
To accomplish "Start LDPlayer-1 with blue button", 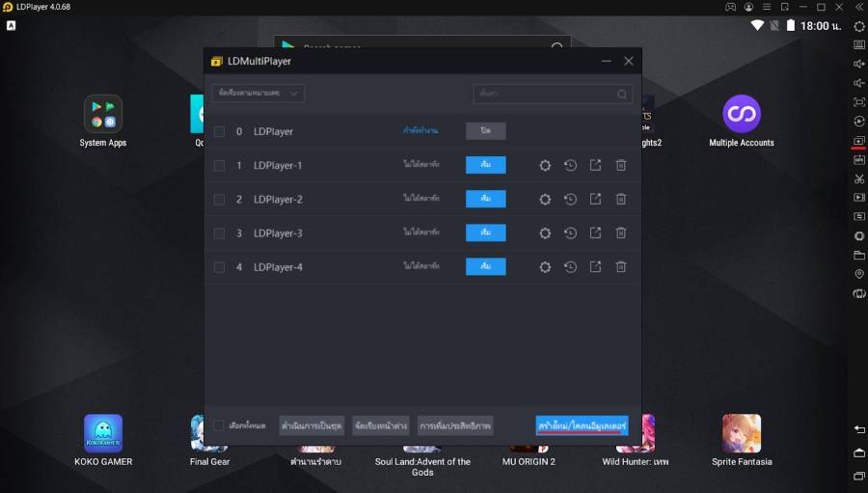I will click(x=485, y=165).
